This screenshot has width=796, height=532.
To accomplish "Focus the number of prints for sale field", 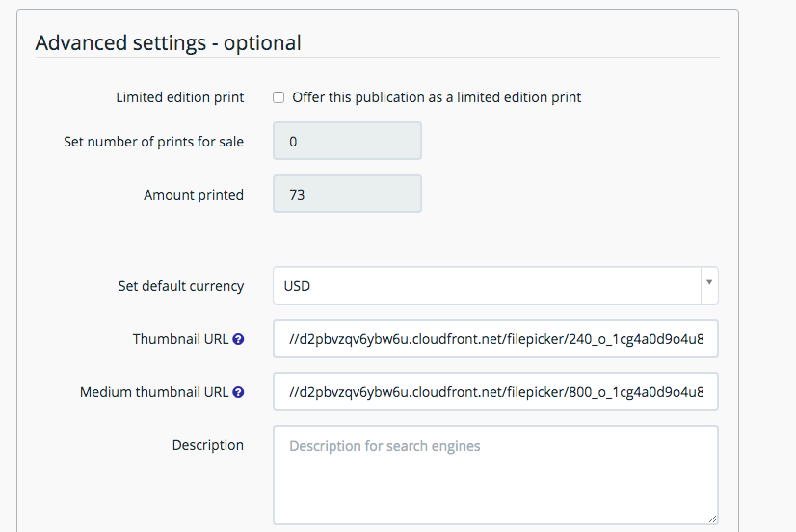I will [347, 141].
